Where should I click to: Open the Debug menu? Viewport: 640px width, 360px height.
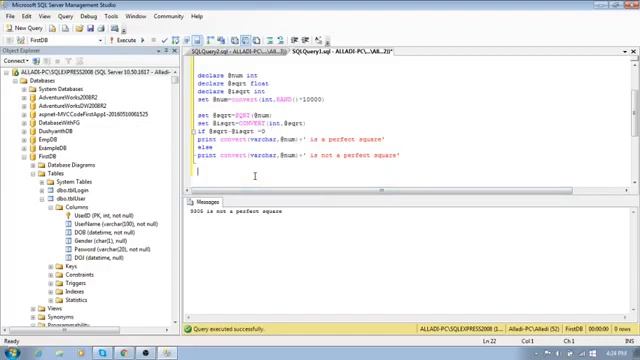pyautogui.click(x=89, y=16)
